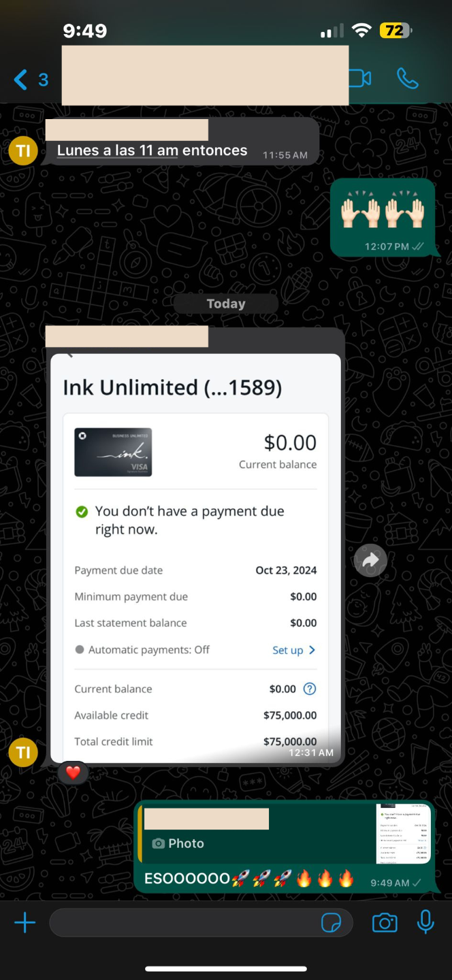Tap the heart reaction under the image
Screen dimensions: 452x980
pos(73,772)
